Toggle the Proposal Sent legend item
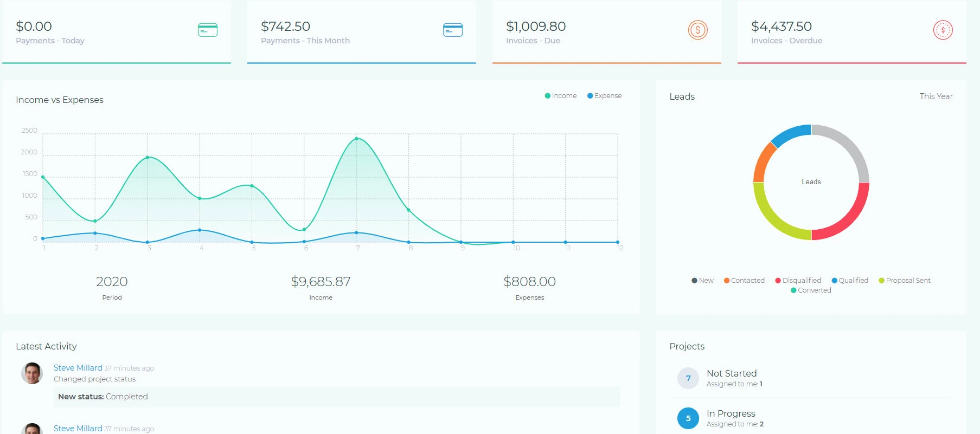This screenshot has width=980, height=434. pos(904,281)
